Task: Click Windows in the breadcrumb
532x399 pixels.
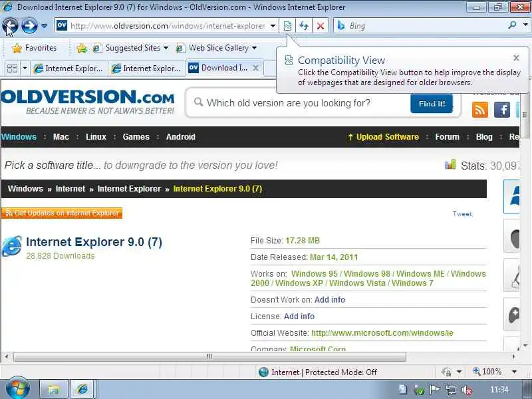Action: (x=25, y=189)
